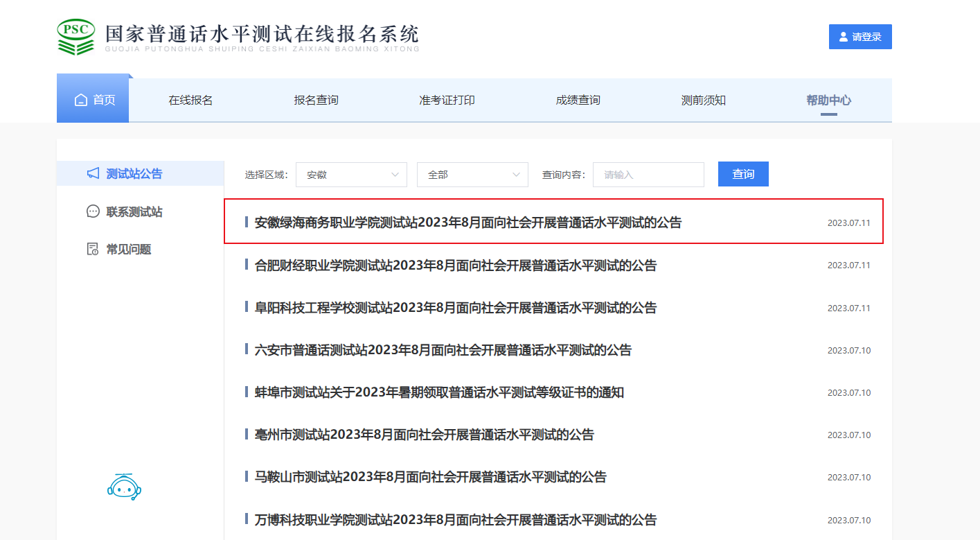Image resolution: width=980 pixels, height=540 pixels.
Task: Open the 成绩查询 tab
Action: pos(578,101)
